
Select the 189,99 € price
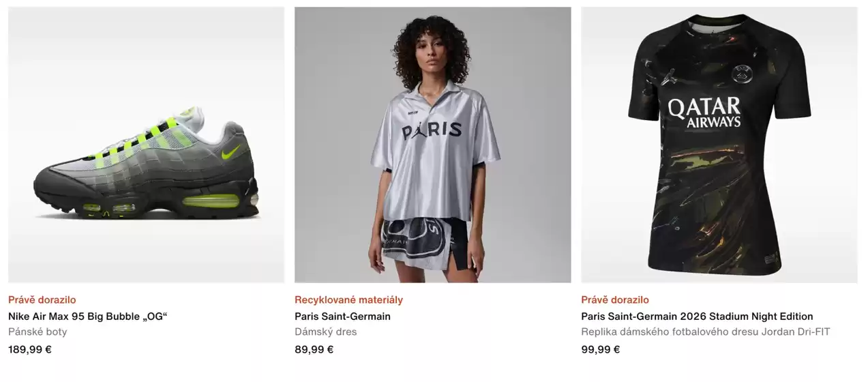(30, 350)
